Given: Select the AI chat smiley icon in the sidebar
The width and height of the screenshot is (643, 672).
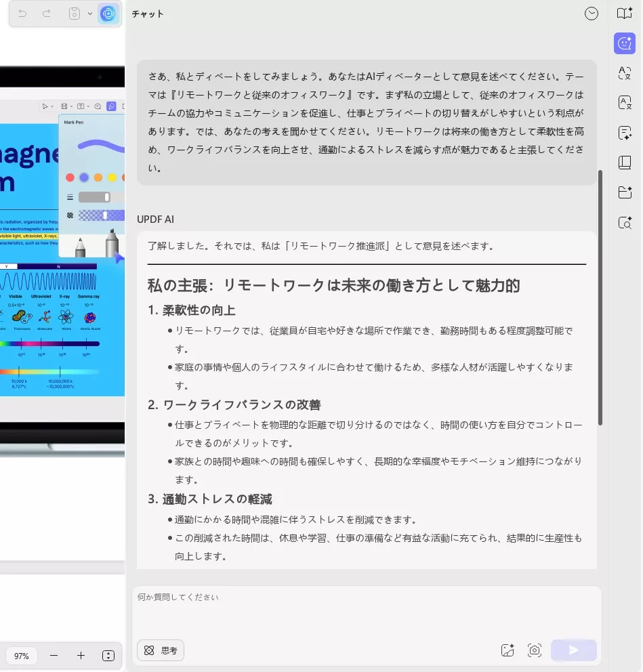Looking at the screenshot, I should pos(625,43).
